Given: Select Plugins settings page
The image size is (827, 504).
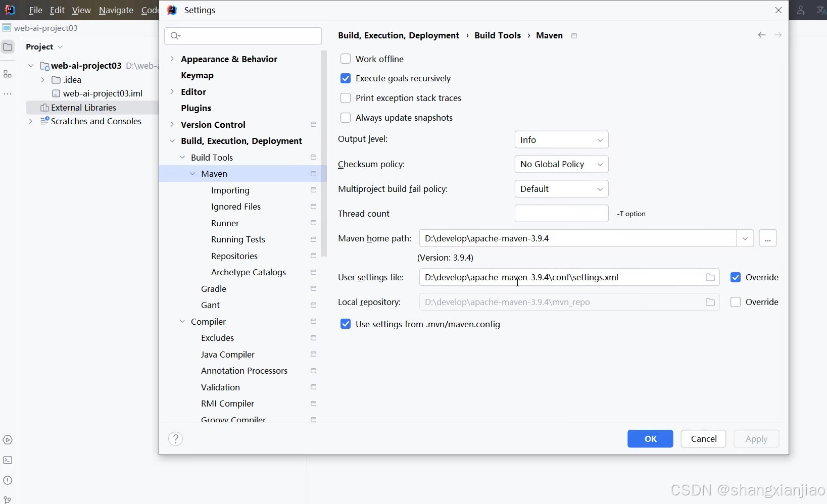Looking at the screenshot, I should pos(196,108).
